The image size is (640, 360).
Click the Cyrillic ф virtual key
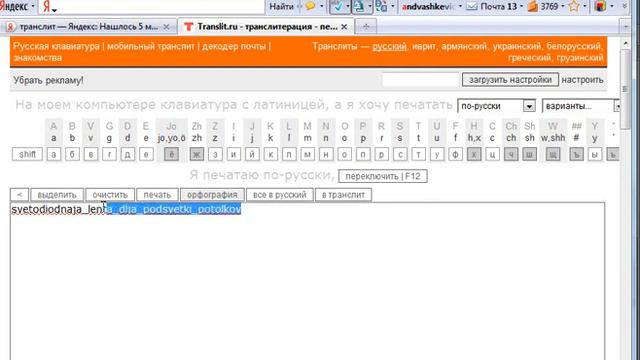point(455,154)
